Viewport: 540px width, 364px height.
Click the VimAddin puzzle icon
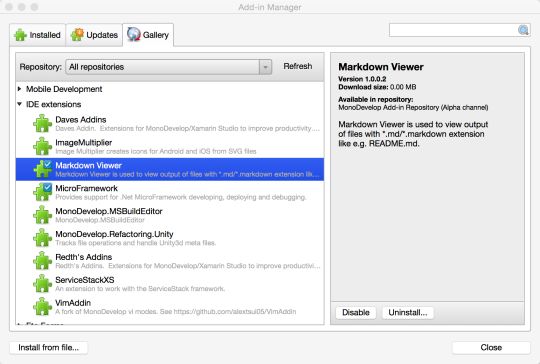click(42, 306)
